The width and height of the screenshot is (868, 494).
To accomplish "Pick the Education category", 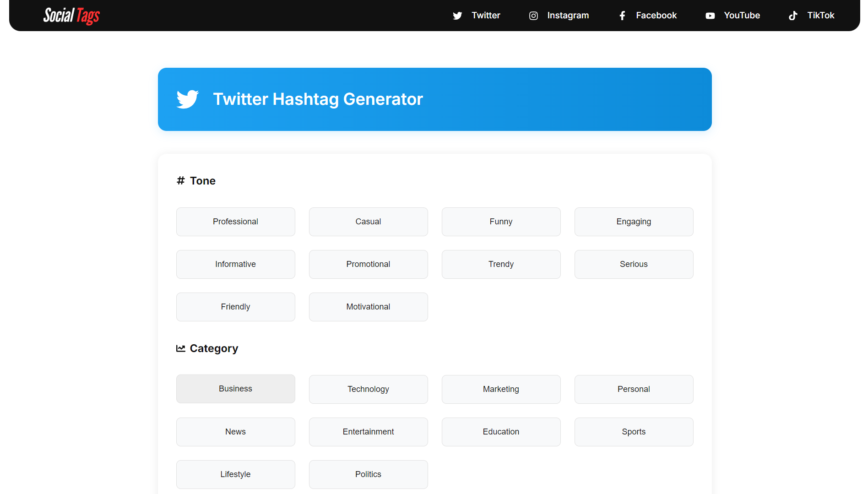I will [501, 432].
